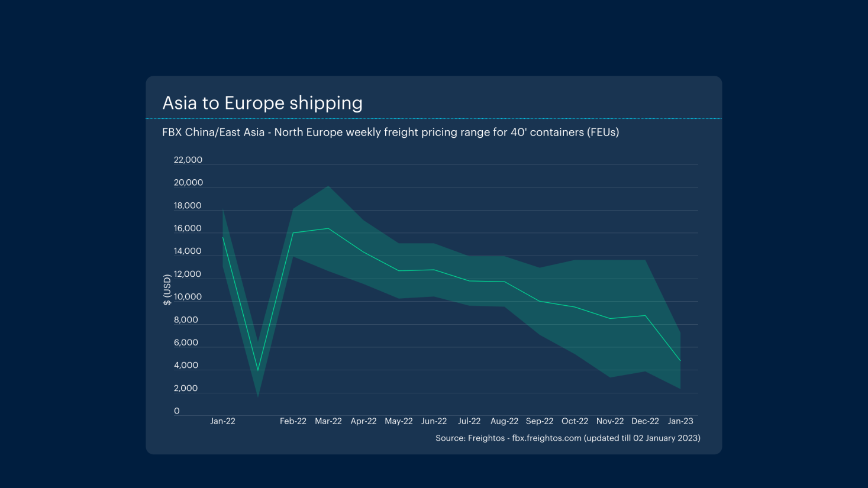Image resolution: width=868 pixels, height=488 pixels.
Task: Click the $ (USD) axis title
Action: click(167, 290)
